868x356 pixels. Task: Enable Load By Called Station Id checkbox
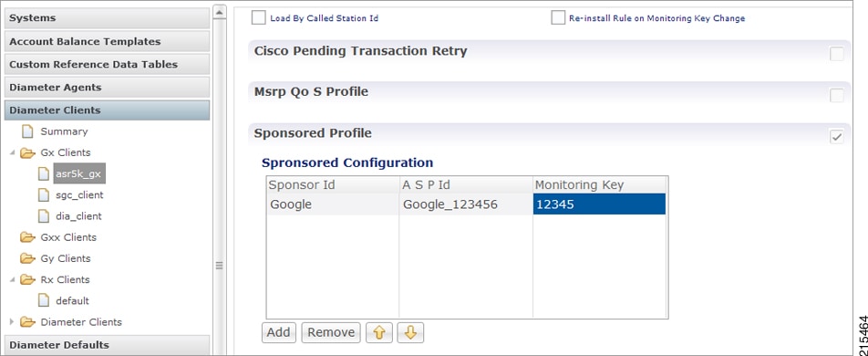point(259,17)
